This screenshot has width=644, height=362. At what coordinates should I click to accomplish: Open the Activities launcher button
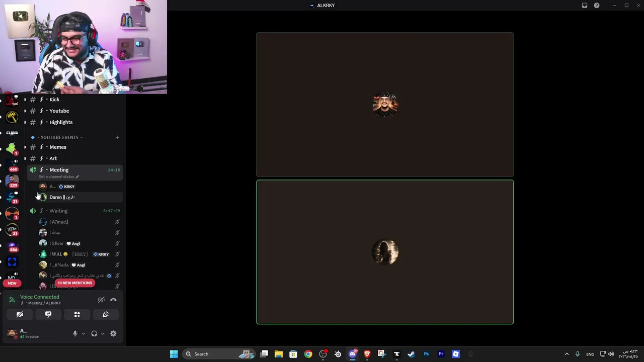click(x=77, y=314)
